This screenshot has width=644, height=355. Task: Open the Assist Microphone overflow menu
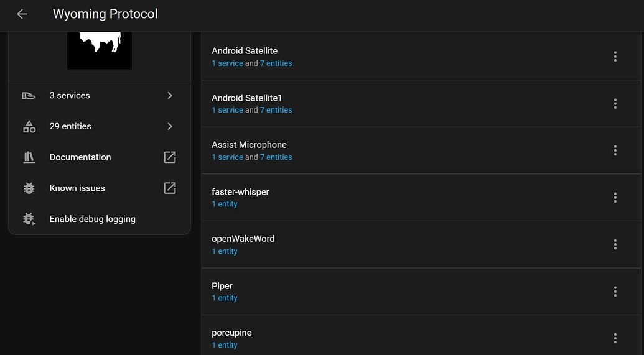tap(615, 150)
